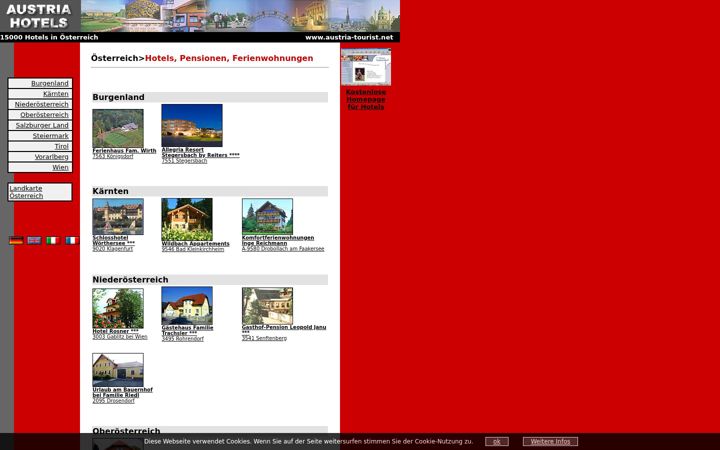Screen dimensions: 720x450
Task: Click the Allegria Resort Stegersbach photo
Action: 192,125
